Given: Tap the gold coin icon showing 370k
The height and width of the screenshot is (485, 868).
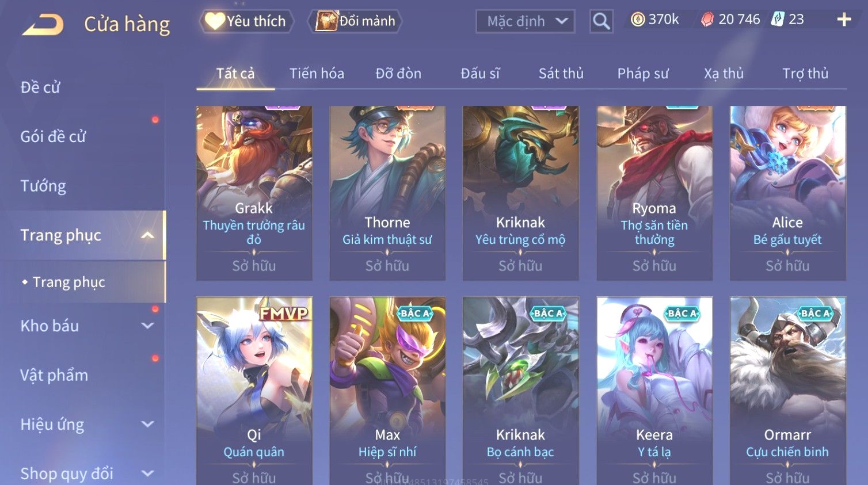Looking at the screenshot, I should pyautogui.click(x=638, y=20).
